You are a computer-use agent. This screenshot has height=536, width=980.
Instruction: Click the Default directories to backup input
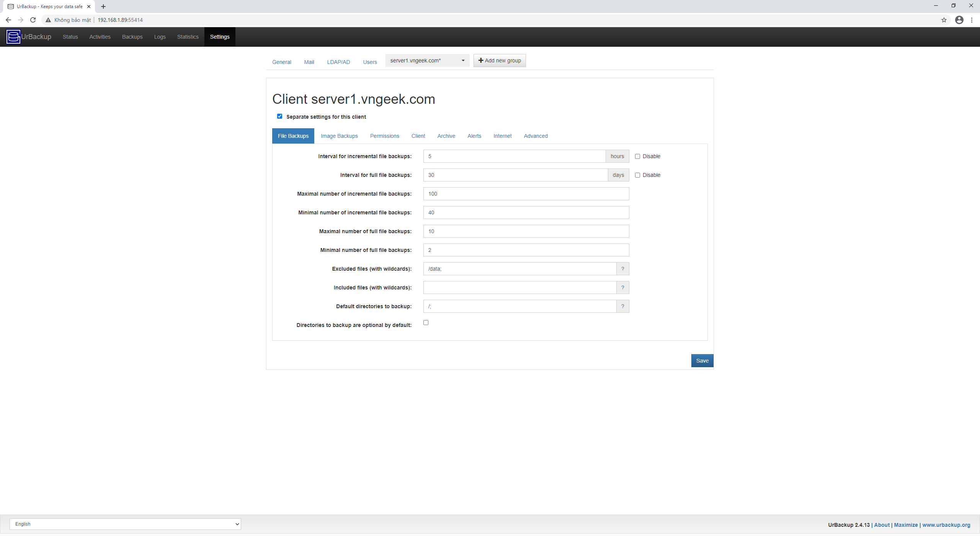(x=520, y=306)
